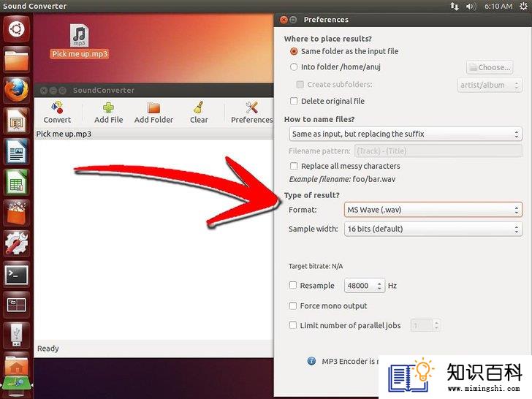Select Same folder as the input file
The image size is (532, 399).
click(294, 51)
